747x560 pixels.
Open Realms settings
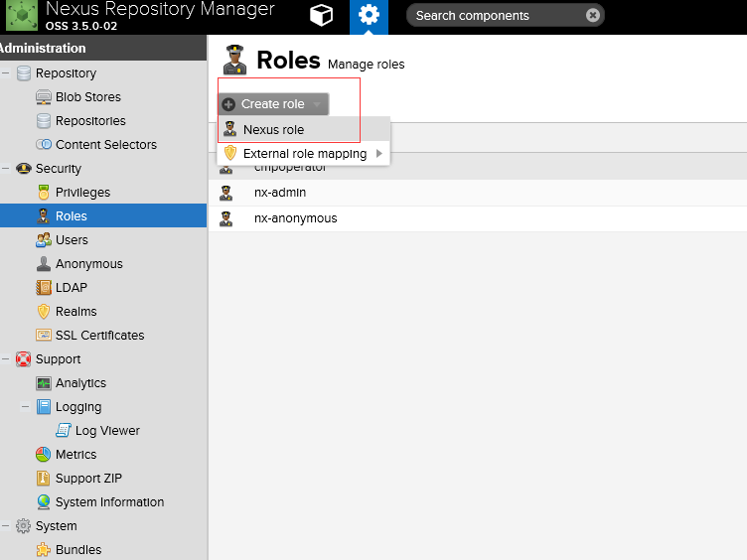(x=76, y=312)
